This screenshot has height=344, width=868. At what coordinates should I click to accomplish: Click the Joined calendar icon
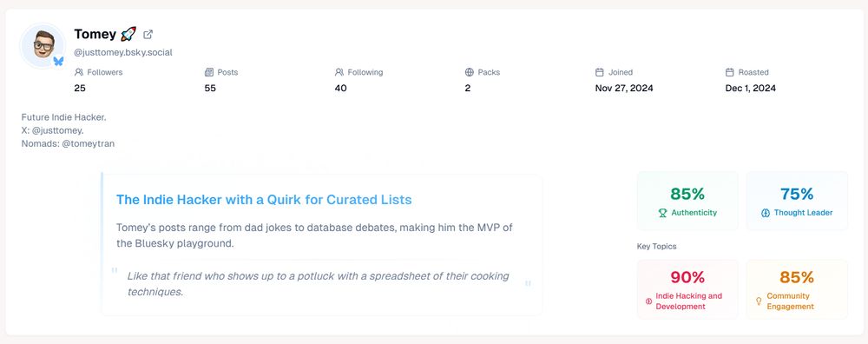tap(600, 72)
